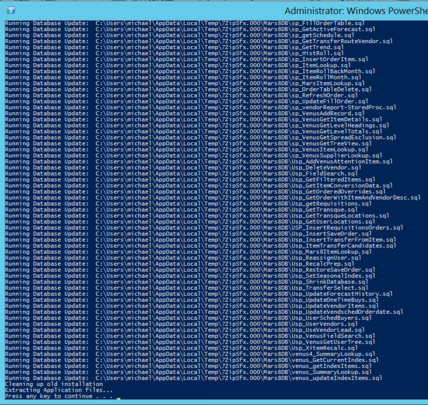The height and width of the screenshot is (405, 428).
Task: Click the sp_GetTransferRouteVendor.sql line
Action: 199,41
